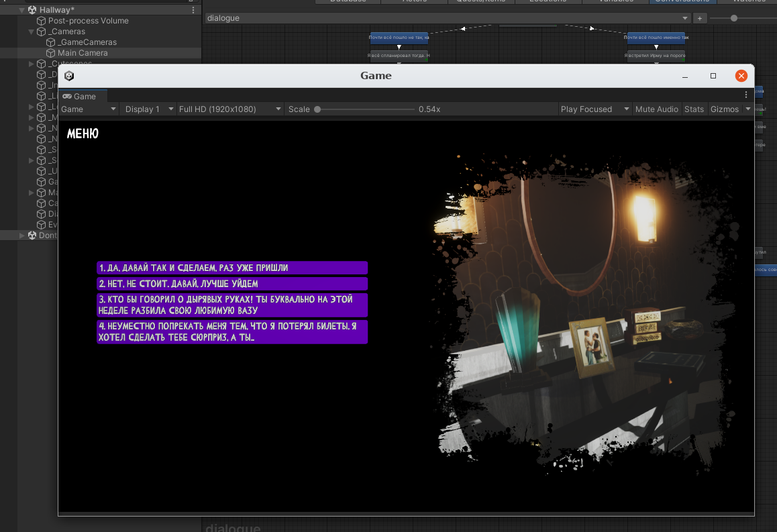Click the Post-process Volume object icon

click(x=42, y=21)
